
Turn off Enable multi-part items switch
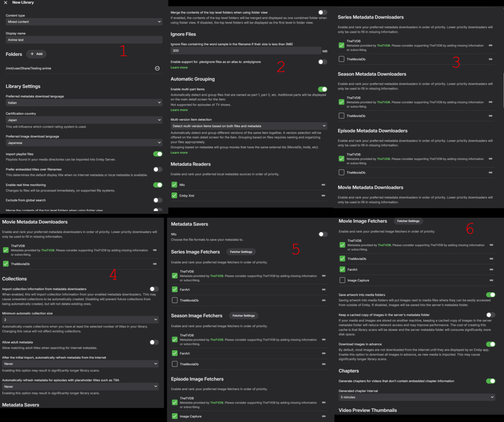click(323, 89)
